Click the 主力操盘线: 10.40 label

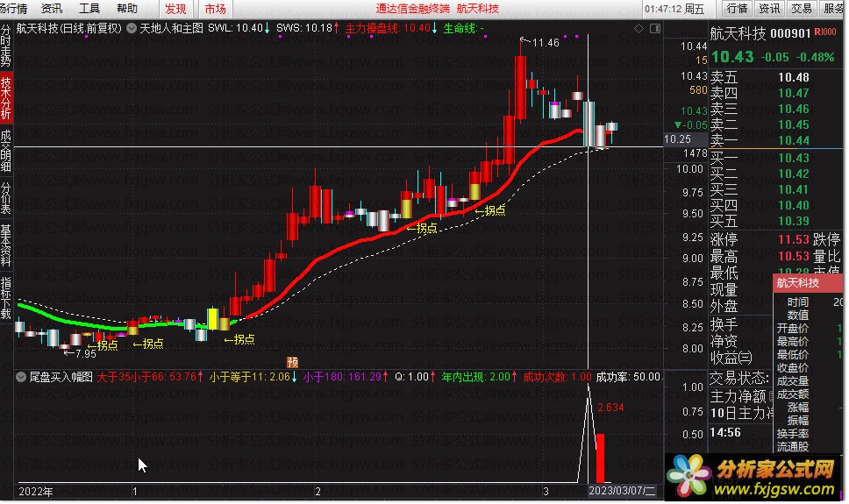click(x=391, y=28)
